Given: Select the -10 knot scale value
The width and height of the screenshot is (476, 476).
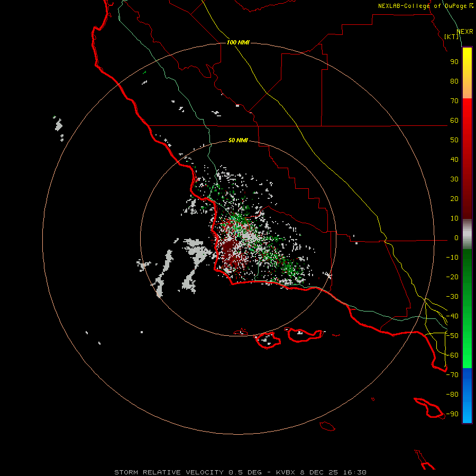Looking at the screenshot, I should [452, 258].
